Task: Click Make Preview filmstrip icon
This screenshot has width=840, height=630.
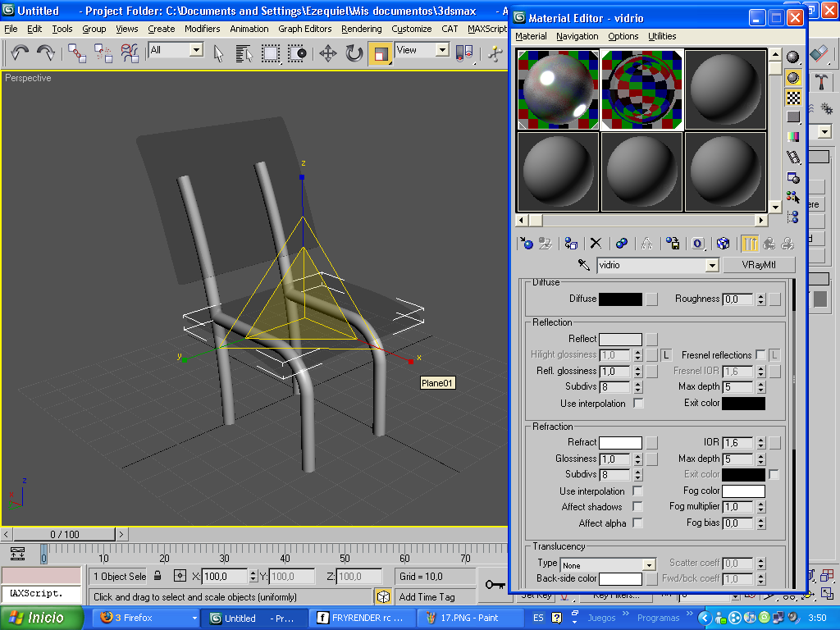Action: click(x=793, y=157)
